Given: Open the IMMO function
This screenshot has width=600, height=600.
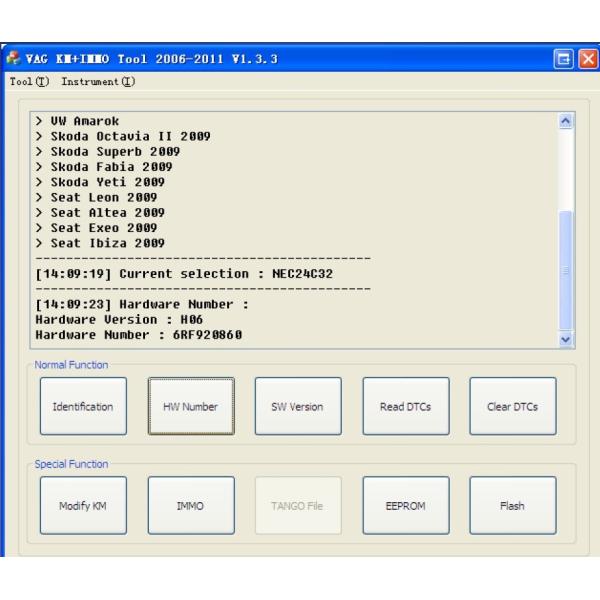Looking at the screenshot, I should tap(190, 505).
